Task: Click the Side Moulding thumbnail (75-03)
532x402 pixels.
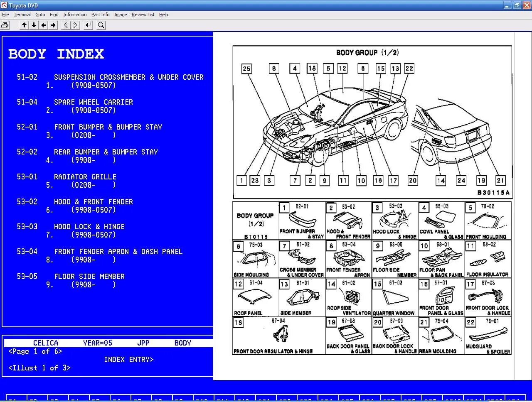Action: coord(256,259)
